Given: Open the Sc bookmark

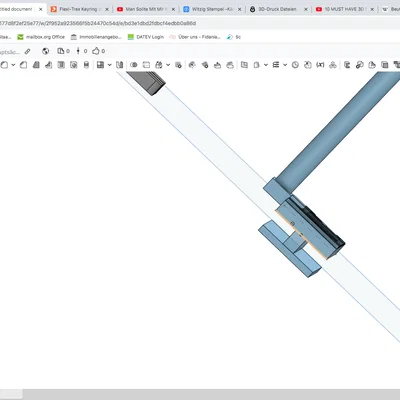Looking at the screenshot, I should point(234,37).
